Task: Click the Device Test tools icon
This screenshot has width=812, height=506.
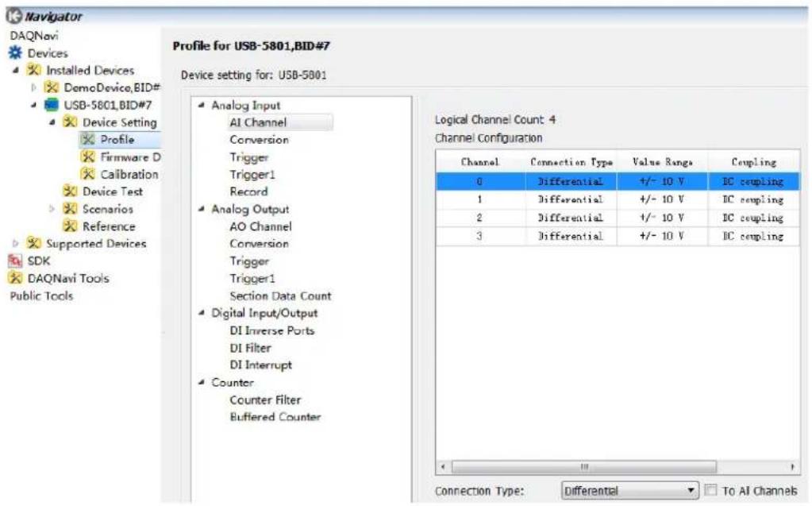Action: tap(70, 191)
